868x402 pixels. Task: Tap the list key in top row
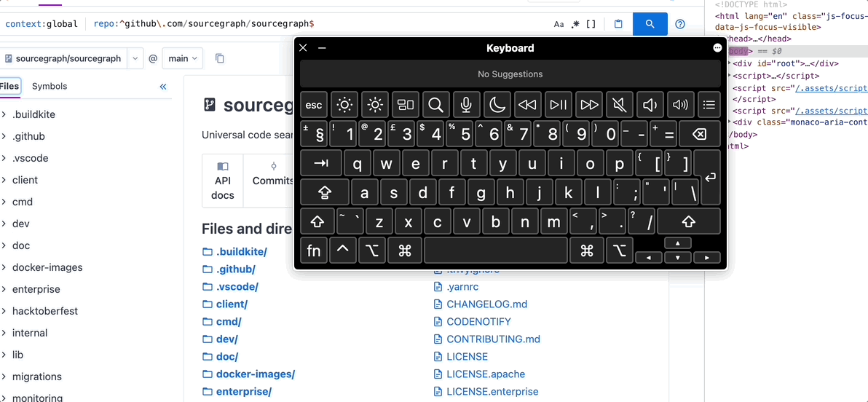710,105
